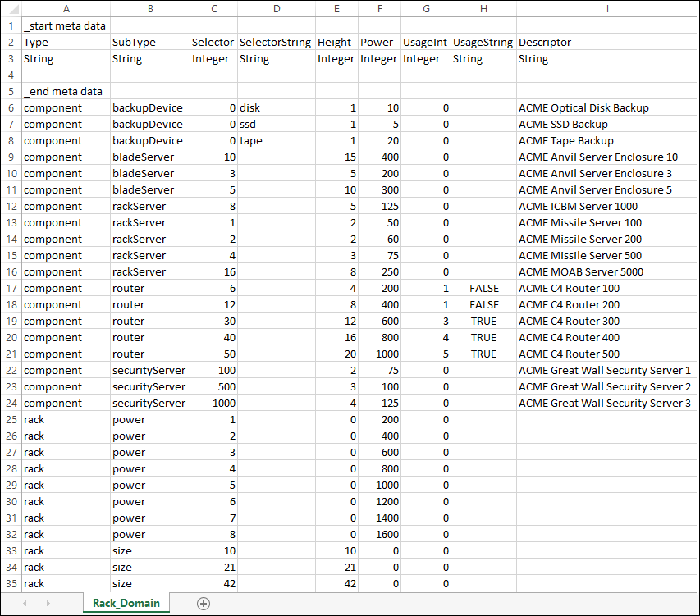Click the _start meta data cell
Image resolution: width=700 pixels, height=616 pixels.
pyautogui.click(x=66, y=25)
